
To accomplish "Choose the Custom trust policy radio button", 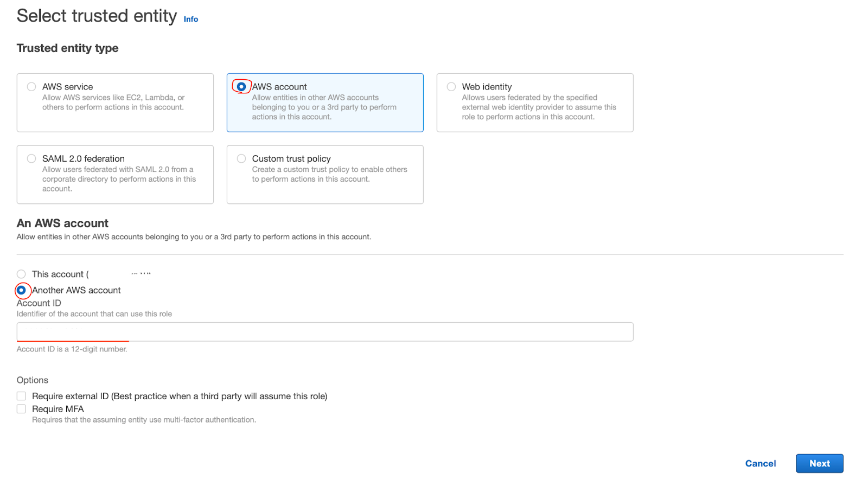I will coord(241,158).
